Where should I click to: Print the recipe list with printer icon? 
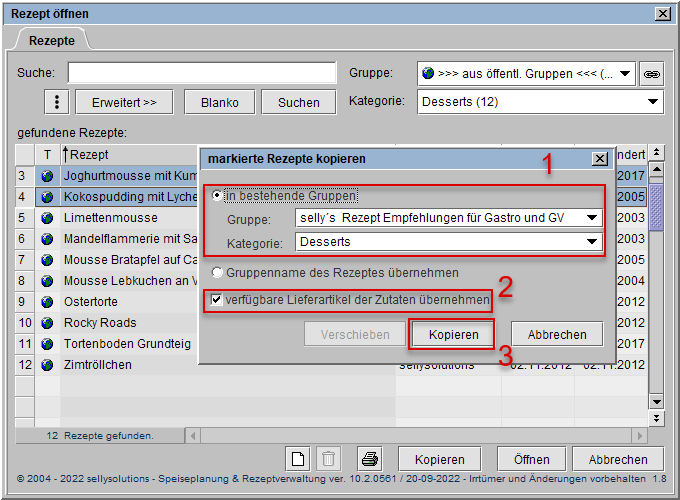[x=370, y=459]
